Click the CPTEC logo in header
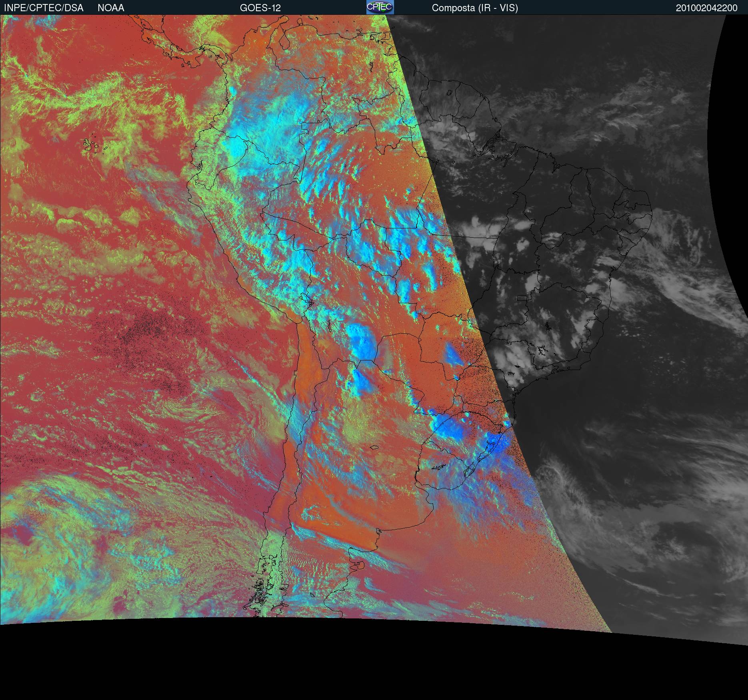Image resolution: width=748 pixels, height=700 pixels. click(380, 7)
